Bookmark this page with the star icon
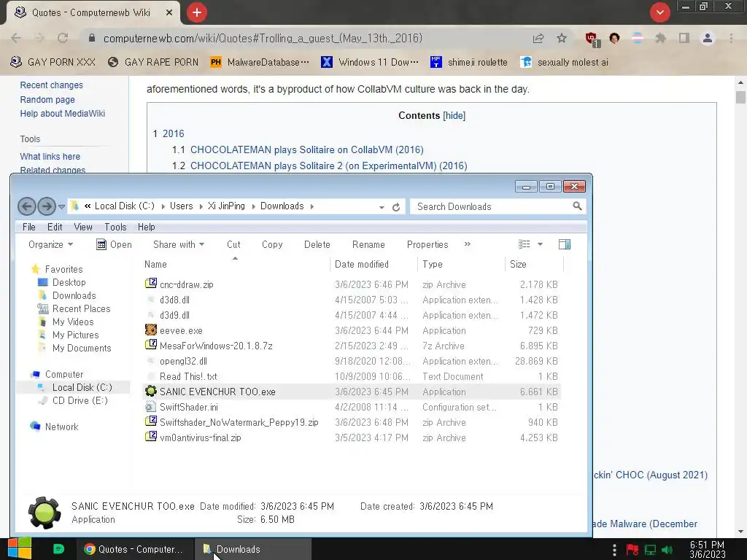 [x=562, y=38]
